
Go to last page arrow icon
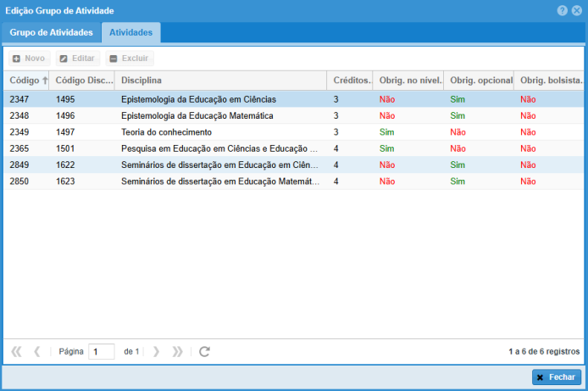click(177, 351)
